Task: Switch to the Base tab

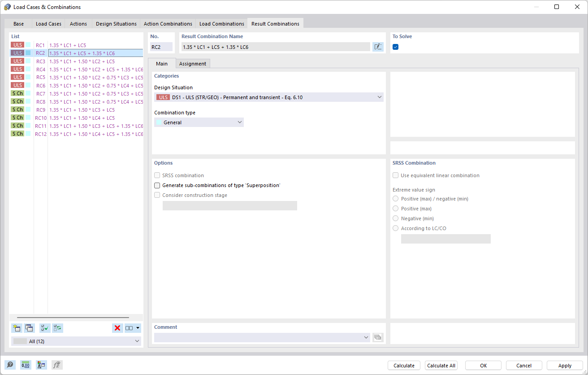Action: (x=18, y=24)
